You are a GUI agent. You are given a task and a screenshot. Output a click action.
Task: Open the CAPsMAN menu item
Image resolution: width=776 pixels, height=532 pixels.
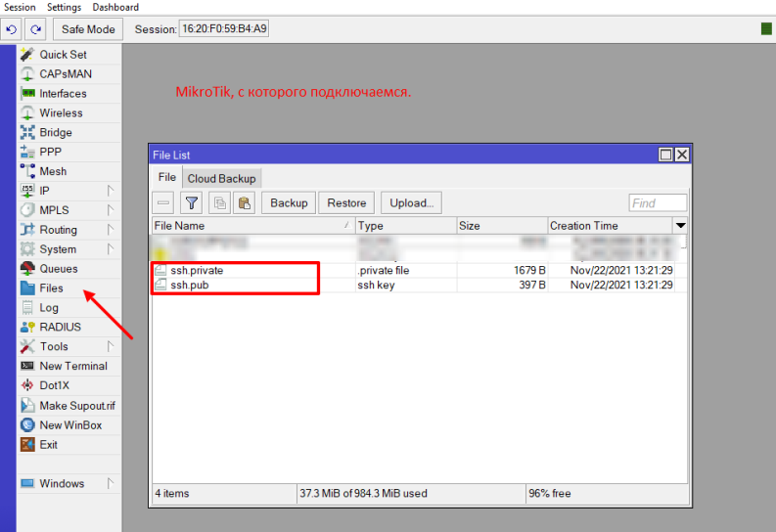[69, 73]
